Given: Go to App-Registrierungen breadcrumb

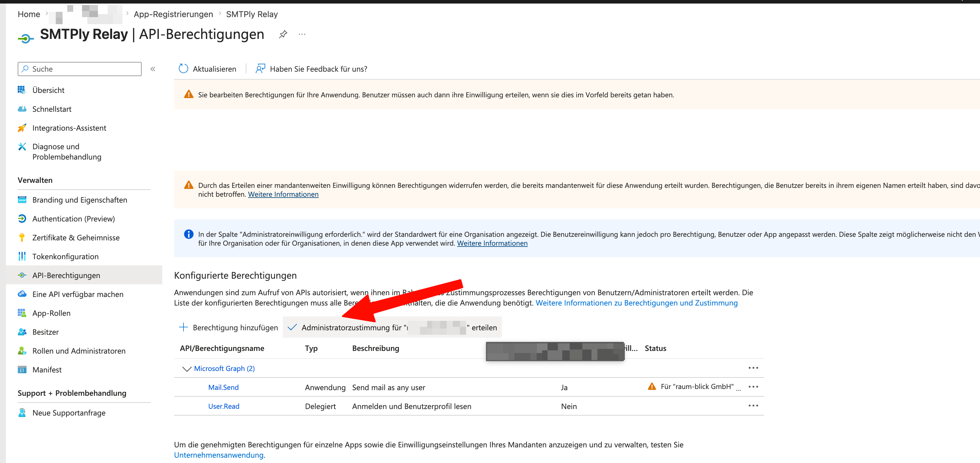Looking at the screenshot, I should (x=173, y=14).
